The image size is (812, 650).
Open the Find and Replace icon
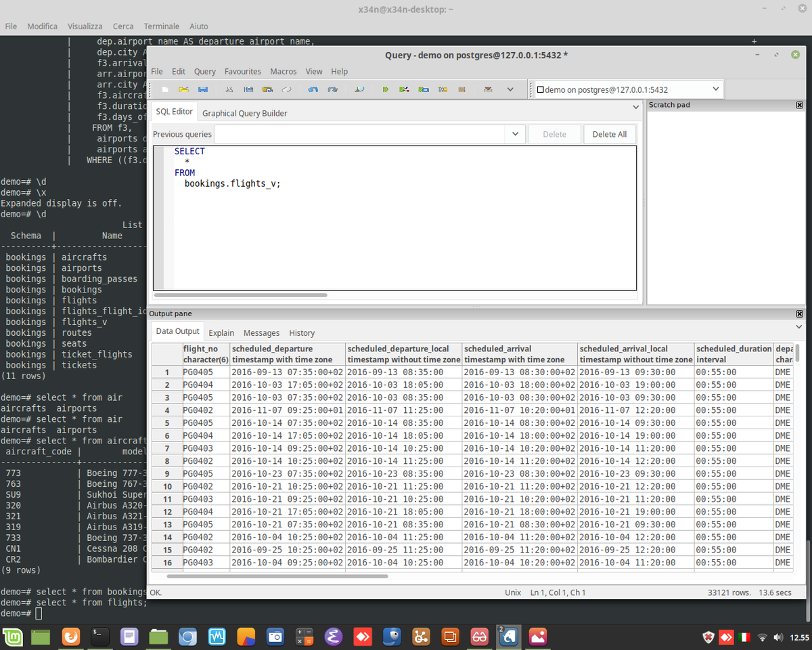tap(359, 89)
